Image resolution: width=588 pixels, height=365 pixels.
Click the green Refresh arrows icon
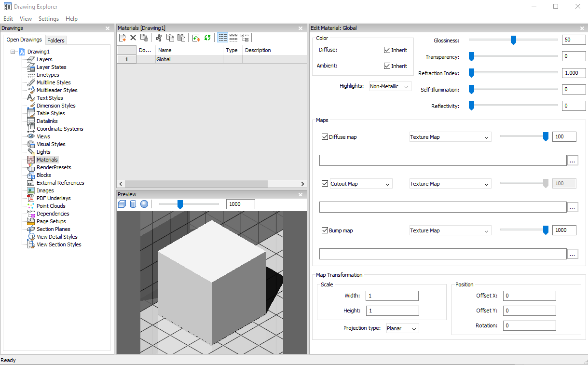pyautogui.click(x=207, y=38)
